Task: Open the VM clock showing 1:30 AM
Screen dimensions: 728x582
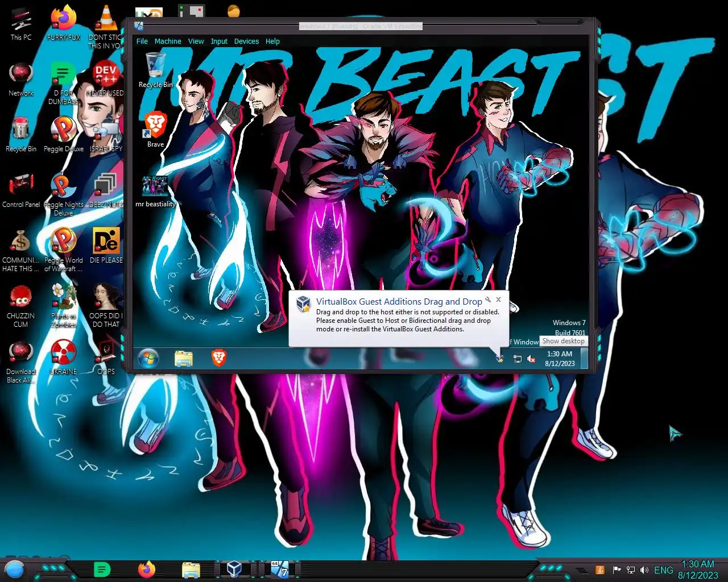Action: click(x=560, y=359)
